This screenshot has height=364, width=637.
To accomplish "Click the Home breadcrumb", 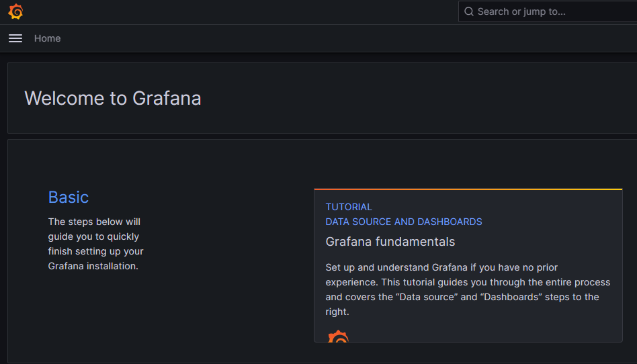I will 48,38.
